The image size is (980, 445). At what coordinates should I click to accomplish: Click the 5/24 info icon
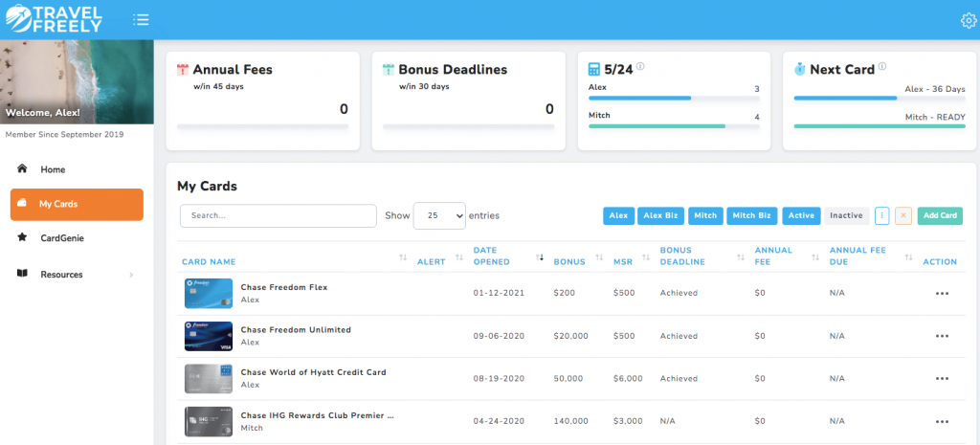(640, 67)
